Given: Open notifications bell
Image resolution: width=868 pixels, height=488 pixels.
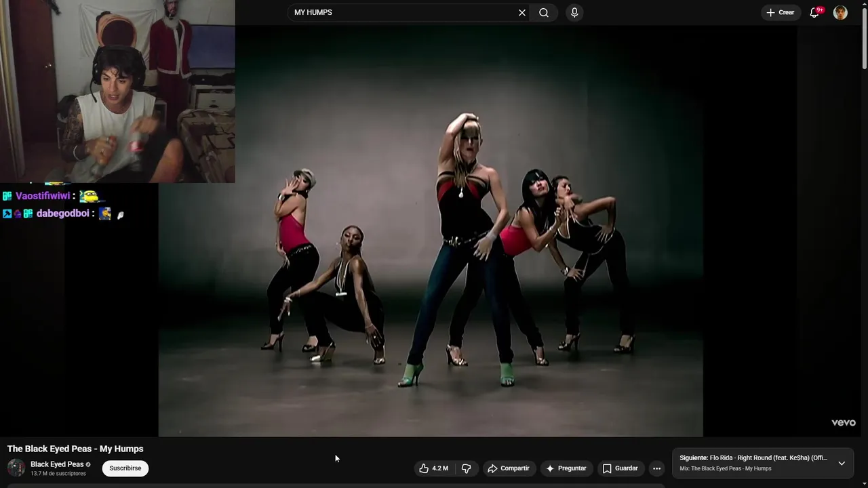Looking at the screenshot, I should pos(815,12).
